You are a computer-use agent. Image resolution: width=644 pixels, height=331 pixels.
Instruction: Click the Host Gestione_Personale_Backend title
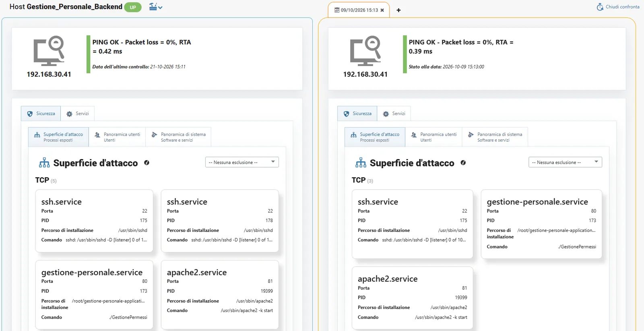66,7
